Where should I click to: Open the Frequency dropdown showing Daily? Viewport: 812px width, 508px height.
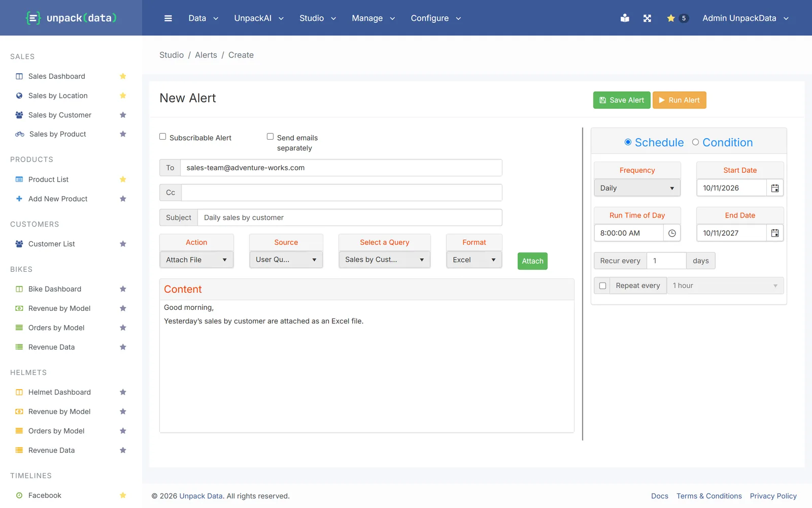(637, 188)
